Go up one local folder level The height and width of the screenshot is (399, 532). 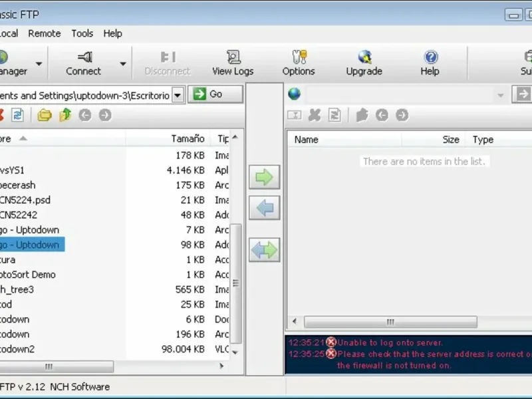click(65, 114)
